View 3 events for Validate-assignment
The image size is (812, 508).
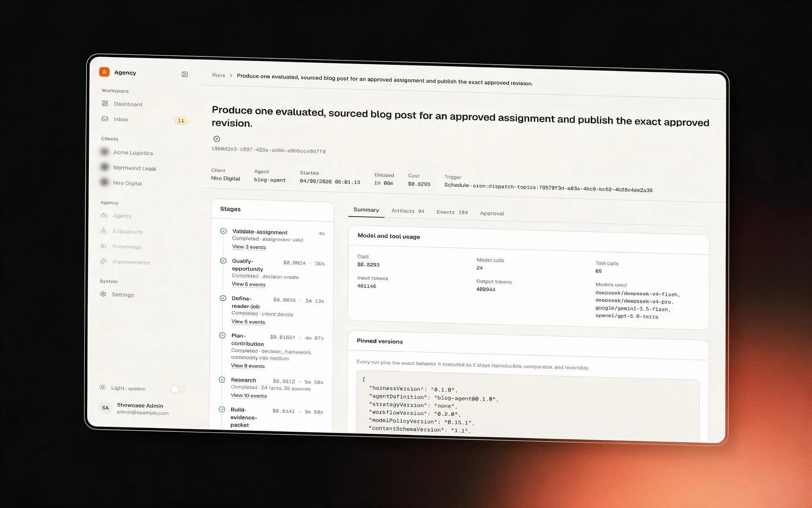(249, 247)
